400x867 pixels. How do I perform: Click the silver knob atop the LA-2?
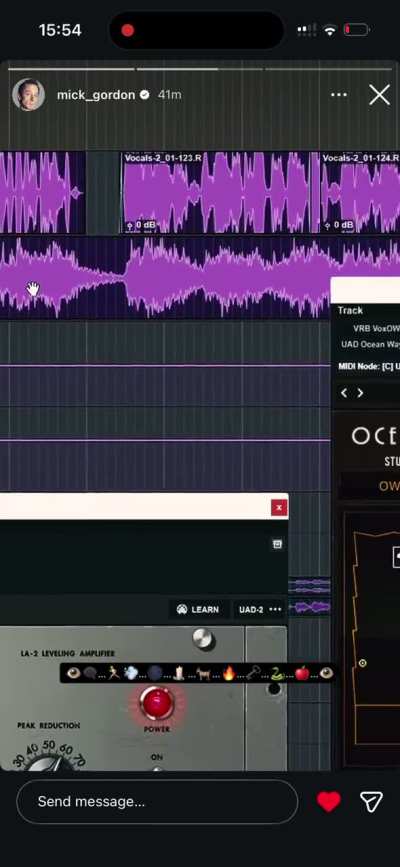click(204, 639)
